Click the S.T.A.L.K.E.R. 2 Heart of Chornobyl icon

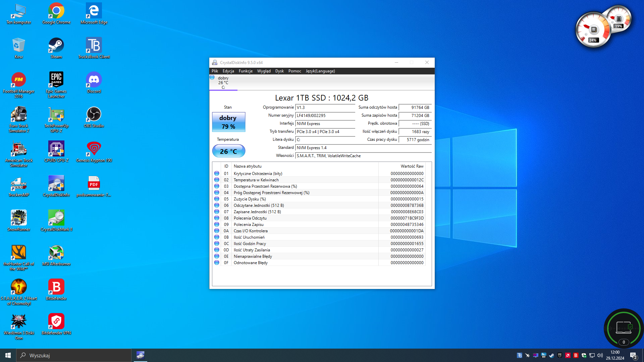19,293
